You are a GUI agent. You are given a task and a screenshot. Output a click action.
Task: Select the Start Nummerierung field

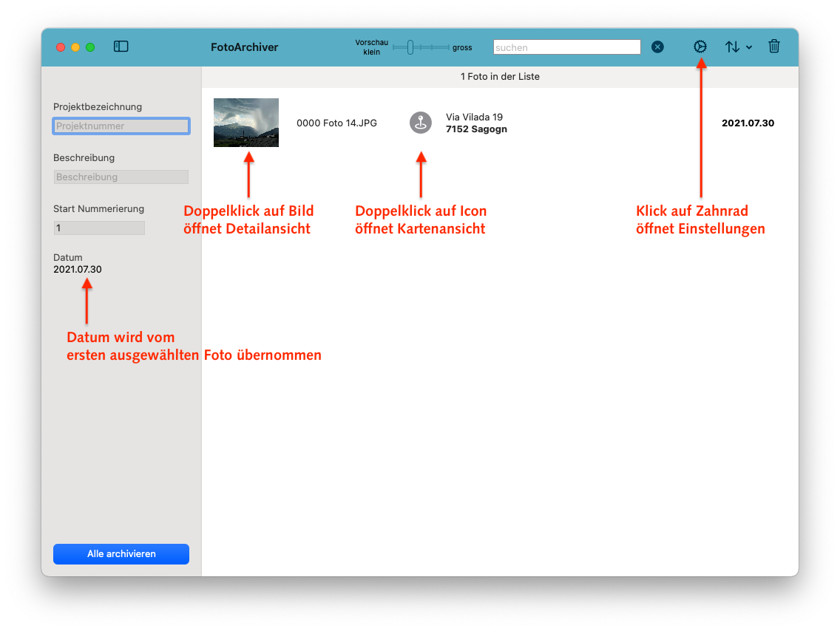click(99, 228)
